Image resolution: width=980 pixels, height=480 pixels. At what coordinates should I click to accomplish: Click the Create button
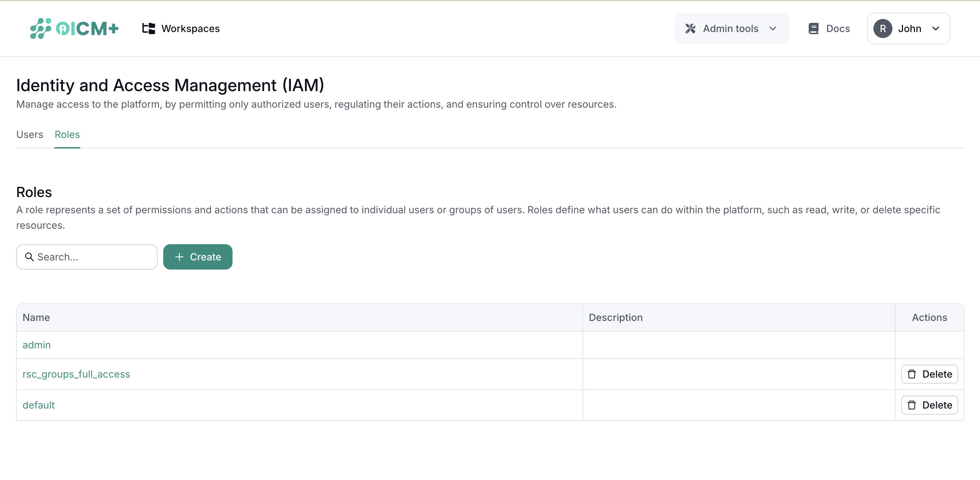[197, 257]
